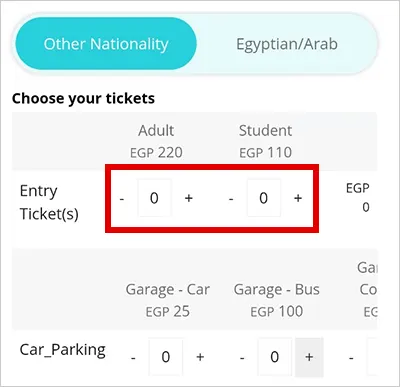The height and width of the screenshot is (387, 400).
Task: Add one Garage - Bus parking ticket
Action: (309, 357)
